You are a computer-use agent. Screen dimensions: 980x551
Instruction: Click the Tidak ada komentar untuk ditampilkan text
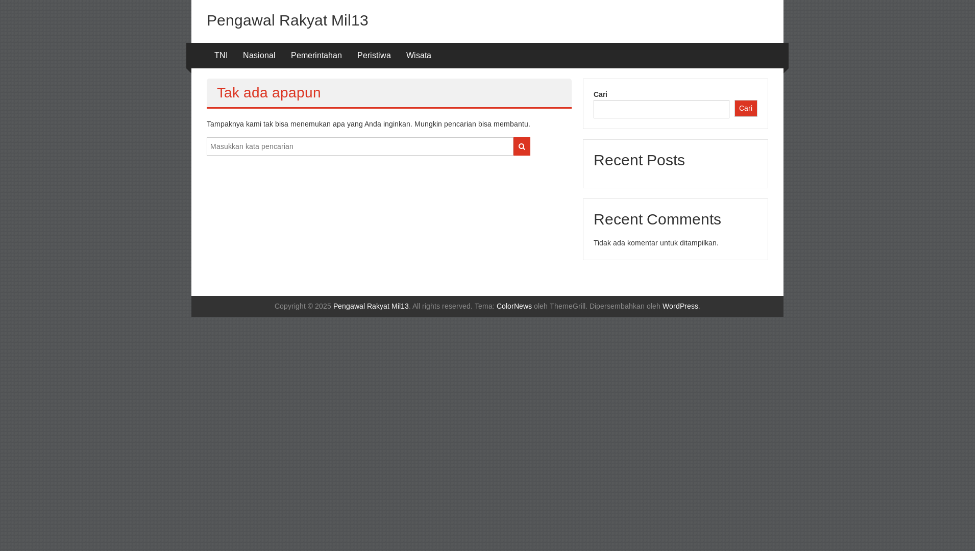point(656,243)
